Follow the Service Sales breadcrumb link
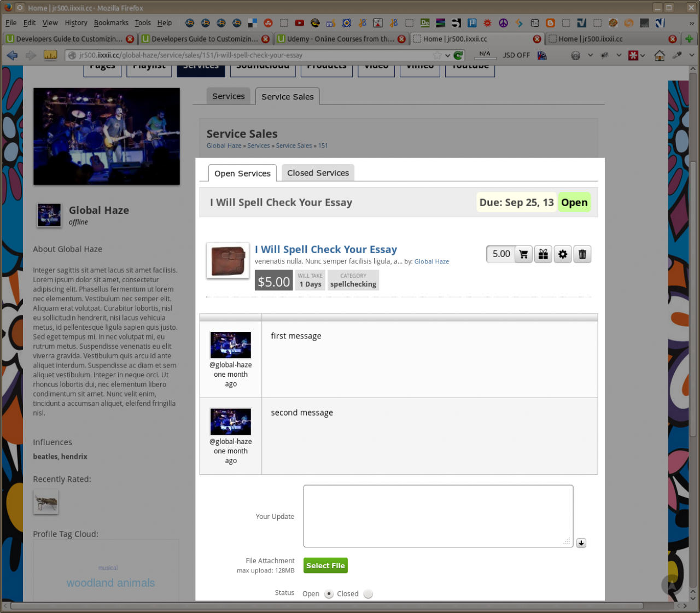This screenshot has height=613, width=700. (x=294, y=145)
